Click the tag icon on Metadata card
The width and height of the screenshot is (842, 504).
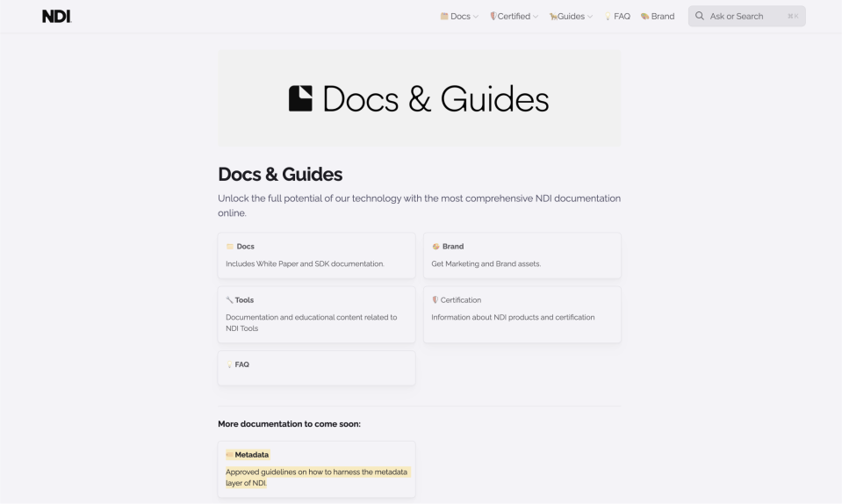pyautogui.click(x=230, y=455)
